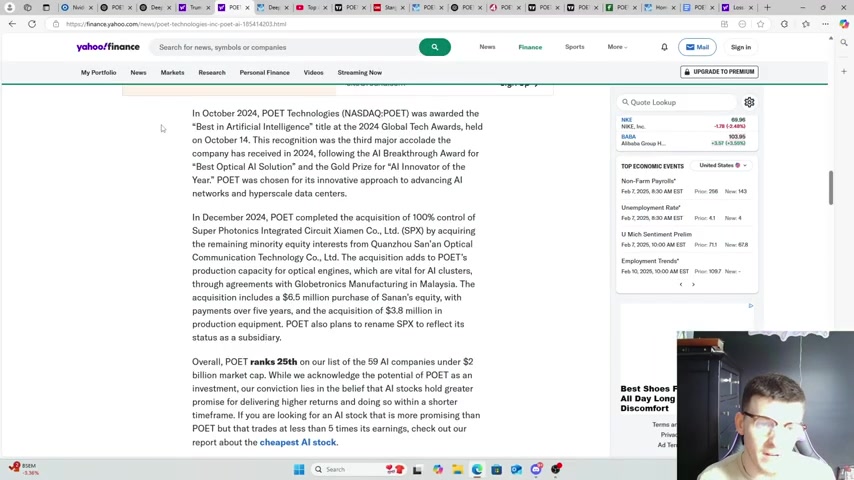Go back with the browser back arrow
This screenshot has width=854, height=480.
12,24
